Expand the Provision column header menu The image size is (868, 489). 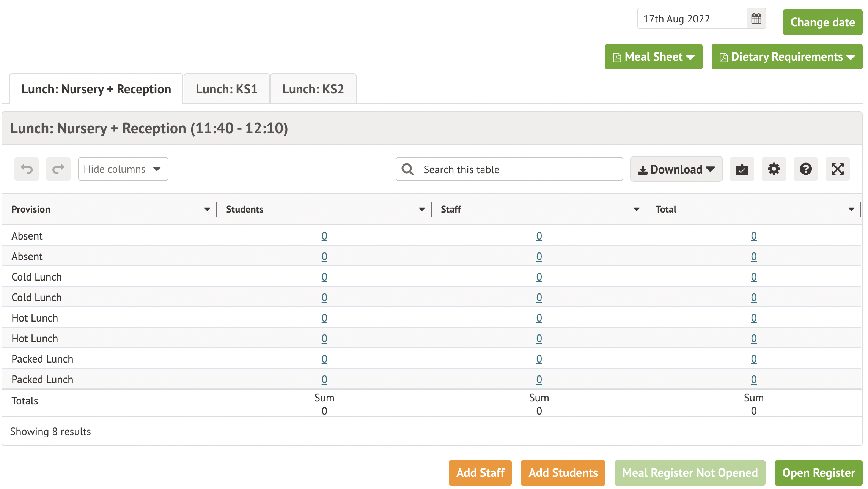click(207, 209)
